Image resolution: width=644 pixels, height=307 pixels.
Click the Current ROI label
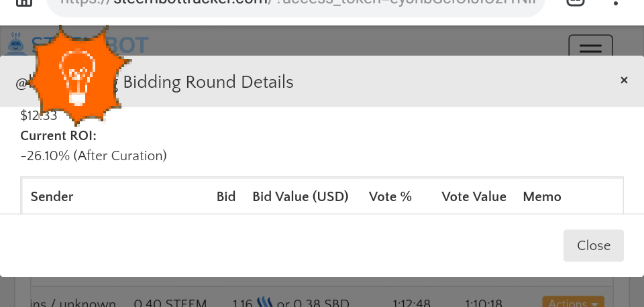point(58,136)
